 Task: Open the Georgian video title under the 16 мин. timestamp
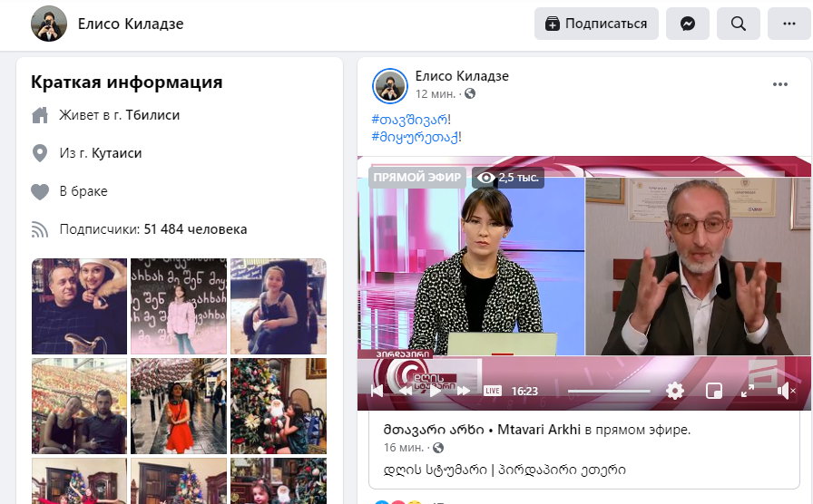point(504,470)
